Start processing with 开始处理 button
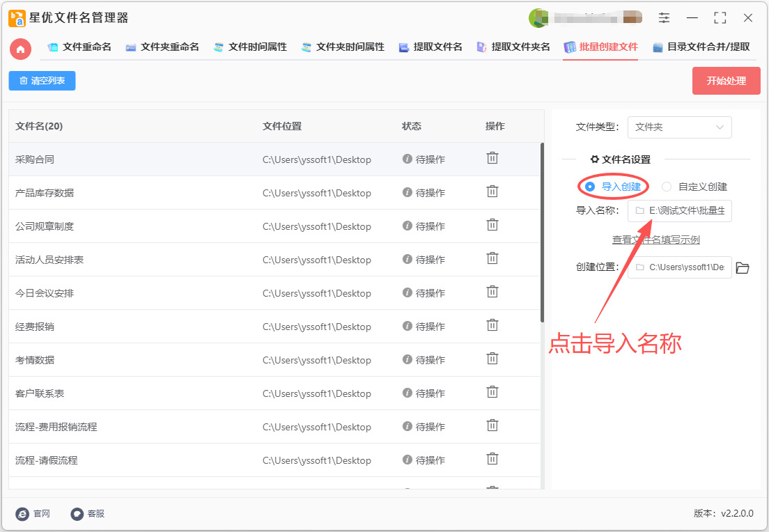Image resolution: width=769 pixels, height=532 pixels. click(x=727, y=81)
